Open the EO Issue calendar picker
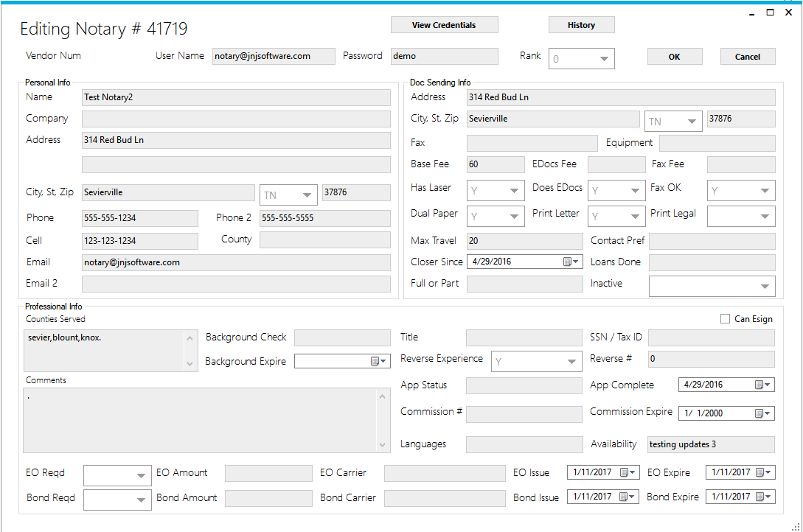Viewport: 803px width, 532px height. click(x=628, y=472)
